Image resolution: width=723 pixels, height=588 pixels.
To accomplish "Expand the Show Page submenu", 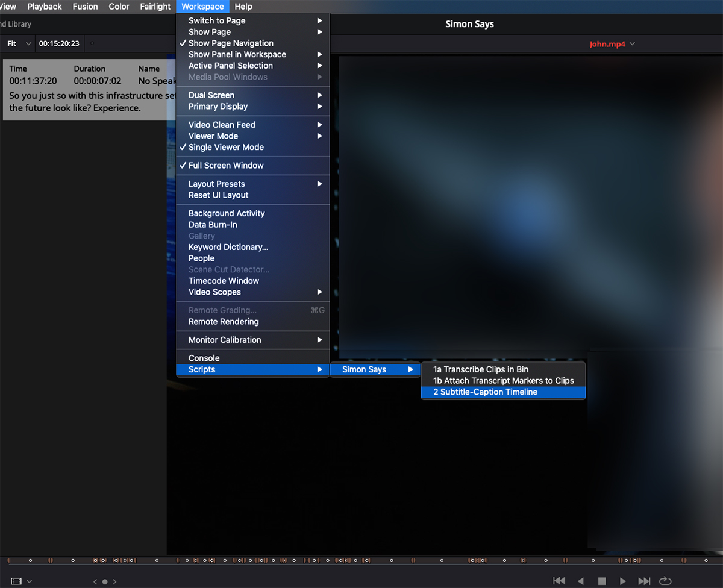I will (x=253, y=32).
